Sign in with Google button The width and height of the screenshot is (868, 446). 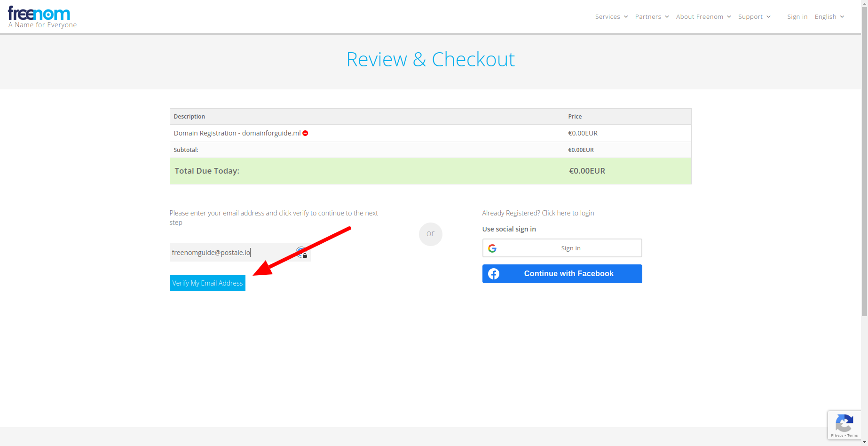pos(562,248)
